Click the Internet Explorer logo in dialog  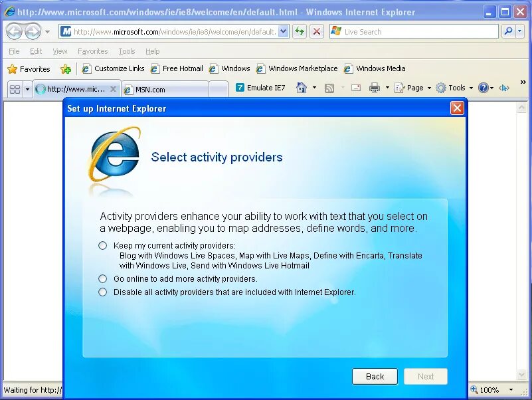click(115, 155)
